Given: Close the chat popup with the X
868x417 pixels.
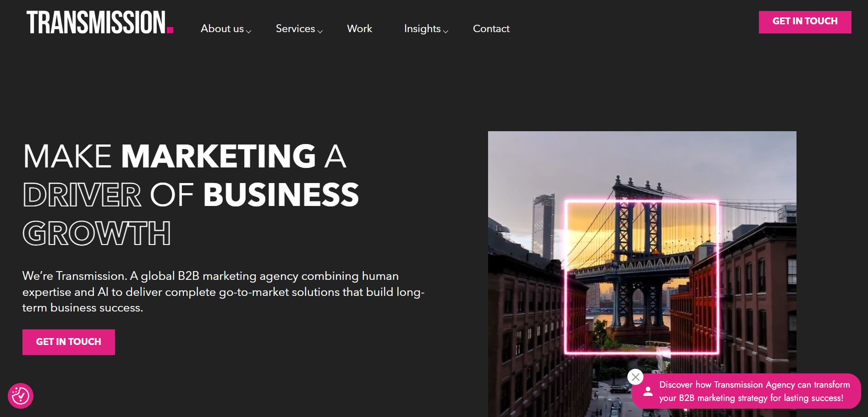Looking at the screenshot, I should pyautogui.click(x=635, y=378).
